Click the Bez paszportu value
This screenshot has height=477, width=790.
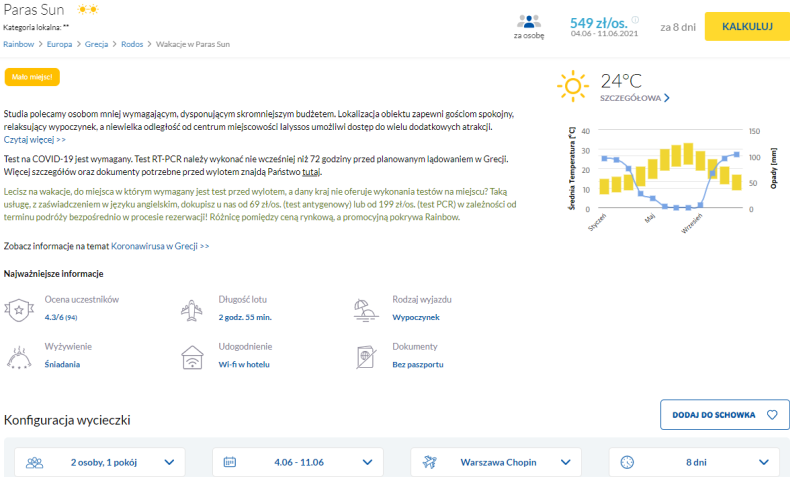coord(418,364)
